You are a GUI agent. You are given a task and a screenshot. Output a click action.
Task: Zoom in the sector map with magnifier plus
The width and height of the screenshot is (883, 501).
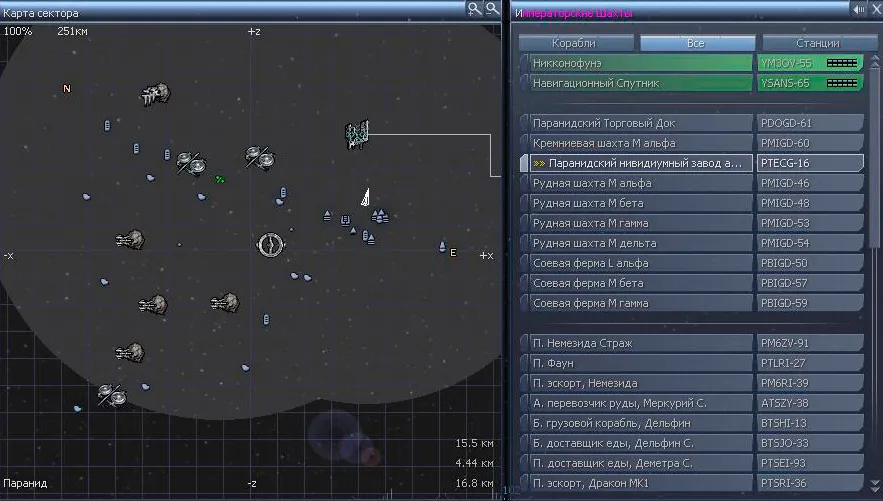tap(474, 9)
